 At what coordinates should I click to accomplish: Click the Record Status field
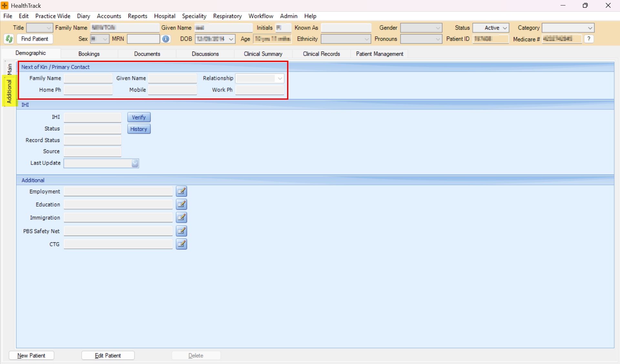92,140
